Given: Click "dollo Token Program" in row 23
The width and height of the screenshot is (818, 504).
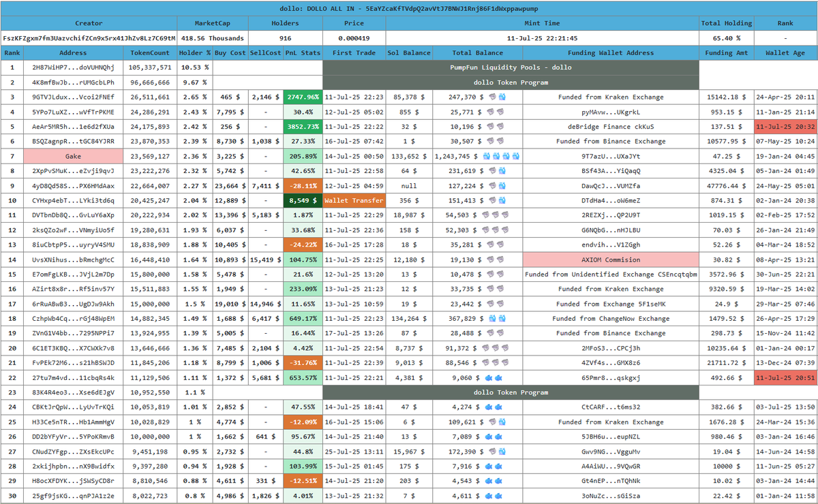Looking at the screenshot, I should [511, 392].
